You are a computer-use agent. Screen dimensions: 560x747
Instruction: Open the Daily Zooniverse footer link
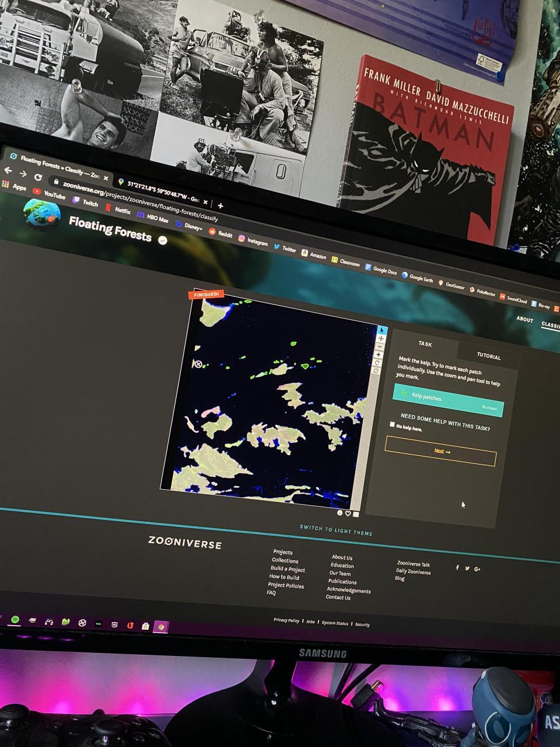pyautogui.click(x=413, y=571)
